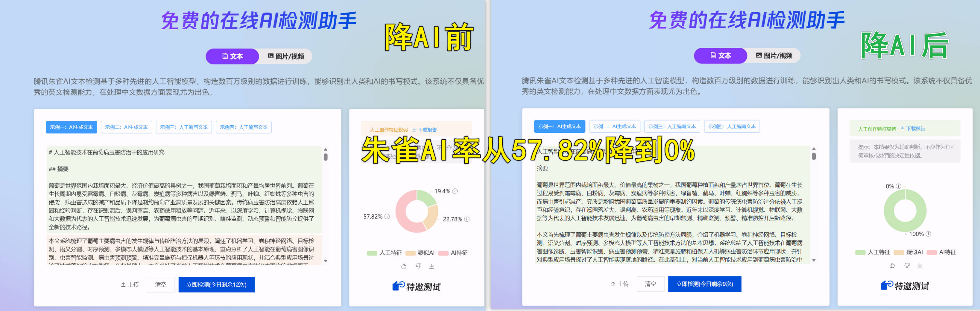Choose 示例三: 人工编写文本 in right panel
The height and width of the screenshot is (311, 980).
point(672,126)
